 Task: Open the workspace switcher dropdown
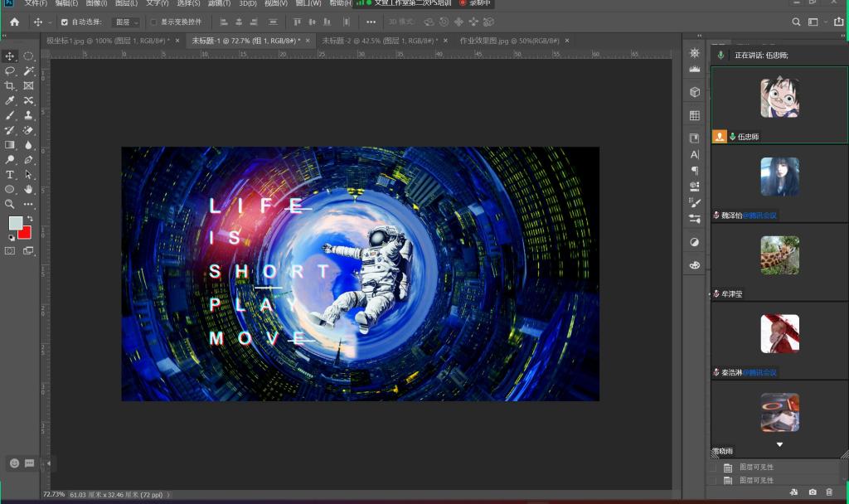click(816, 22)
